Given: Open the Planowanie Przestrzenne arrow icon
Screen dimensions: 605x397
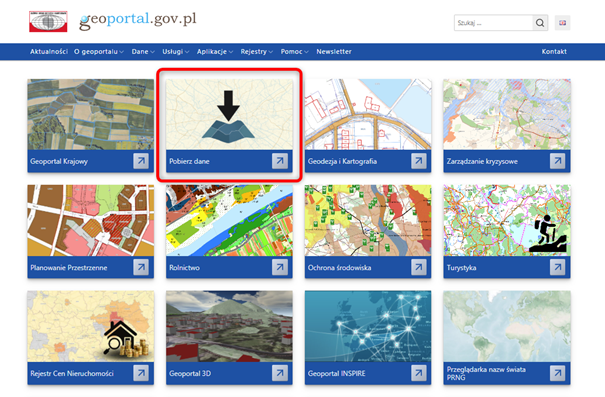Looking at the screenshot, I should pyautogui.click(x=141, y=267).
